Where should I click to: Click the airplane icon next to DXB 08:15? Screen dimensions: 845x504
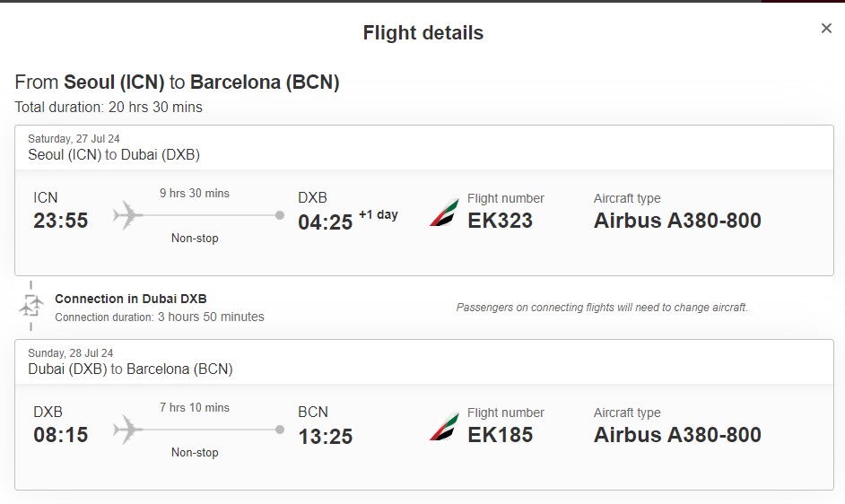click(127, 430)
